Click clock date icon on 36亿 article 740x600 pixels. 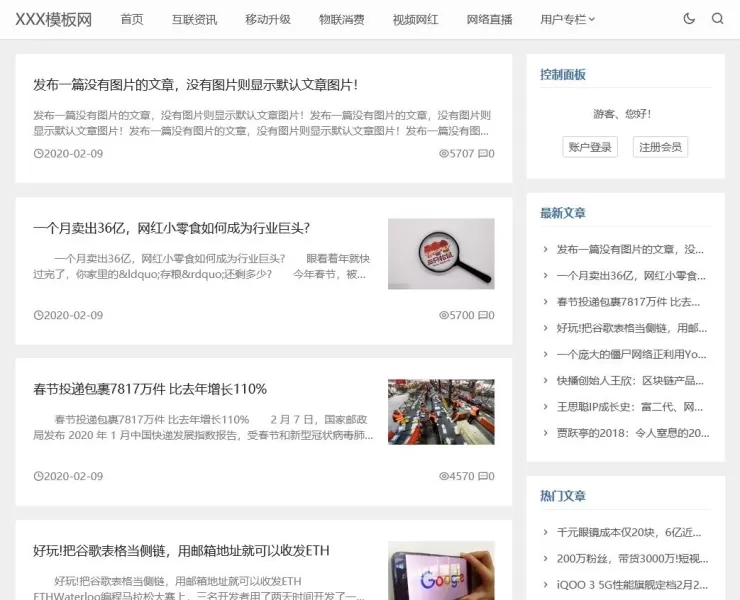click(x=38, y=315)
